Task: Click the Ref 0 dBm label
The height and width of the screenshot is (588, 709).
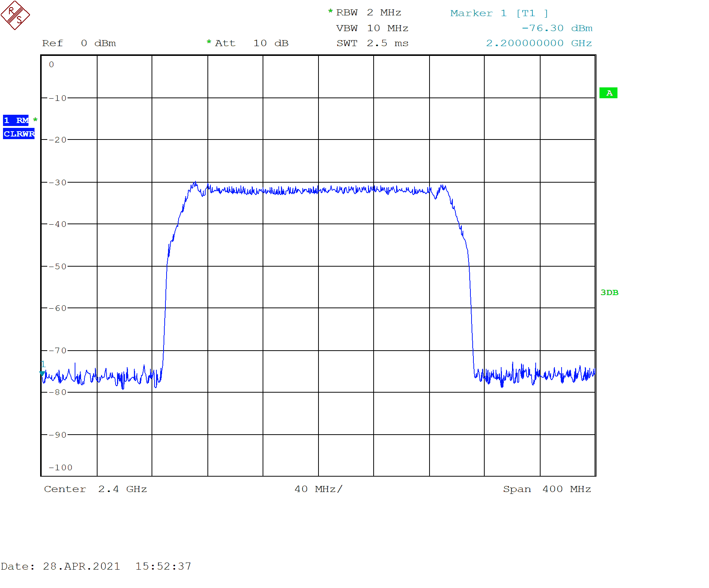Action: 80,43
